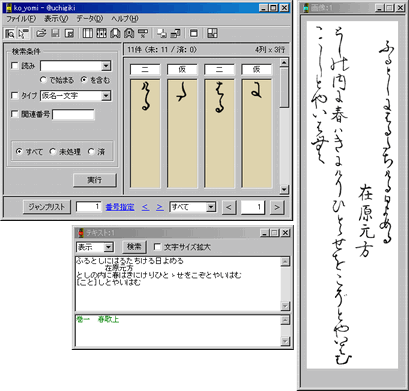Image resolution: width=409 pixels, height=391 pixels.
Task: Click the 関連番号 input field
Action: click(x=73, y=114)
